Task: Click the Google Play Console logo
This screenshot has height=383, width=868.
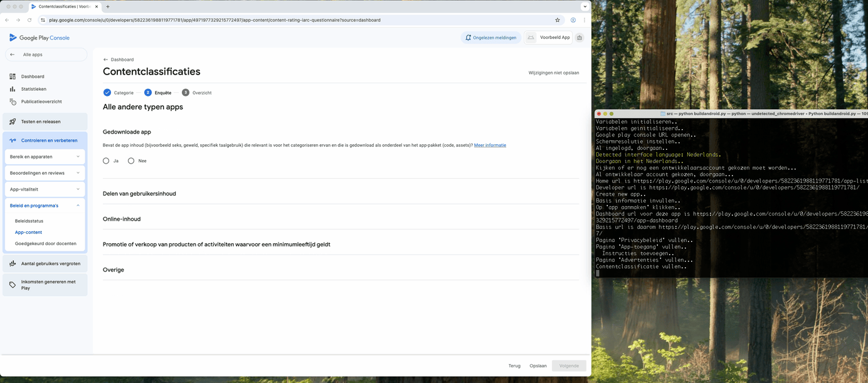Action: [39, 38]
